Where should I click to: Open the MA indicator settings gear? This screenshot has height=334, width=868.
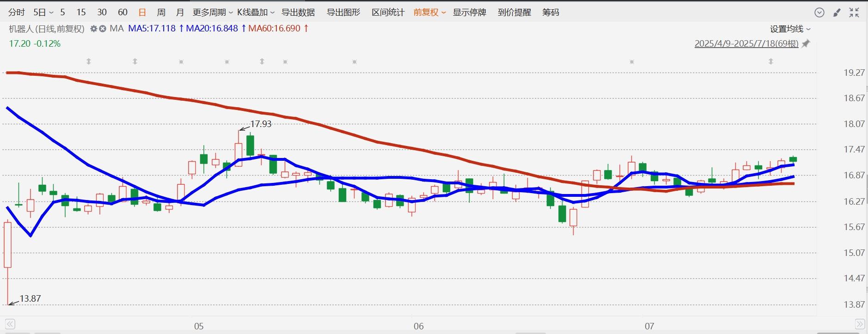(94, 29)
